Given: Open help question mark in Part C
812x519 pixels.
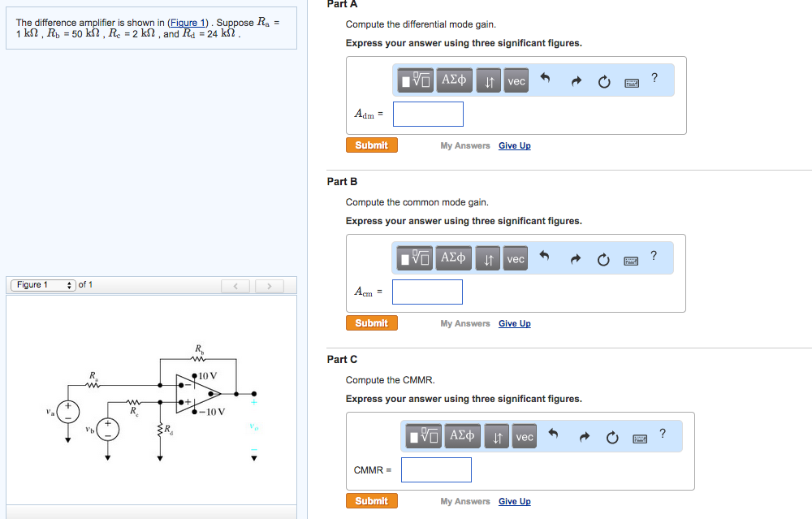Looking at the screenshot, I should [x=663, y=433].
